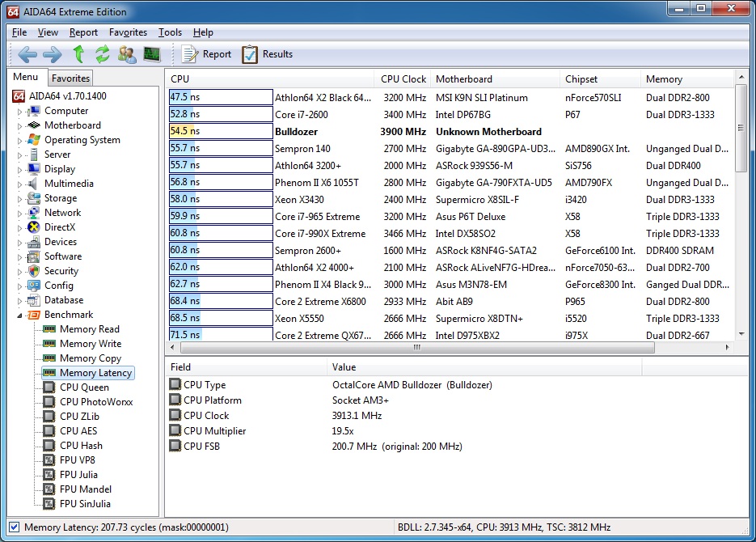
Task: Collapse the Benchmark tree node
Action: pos(19,315)
